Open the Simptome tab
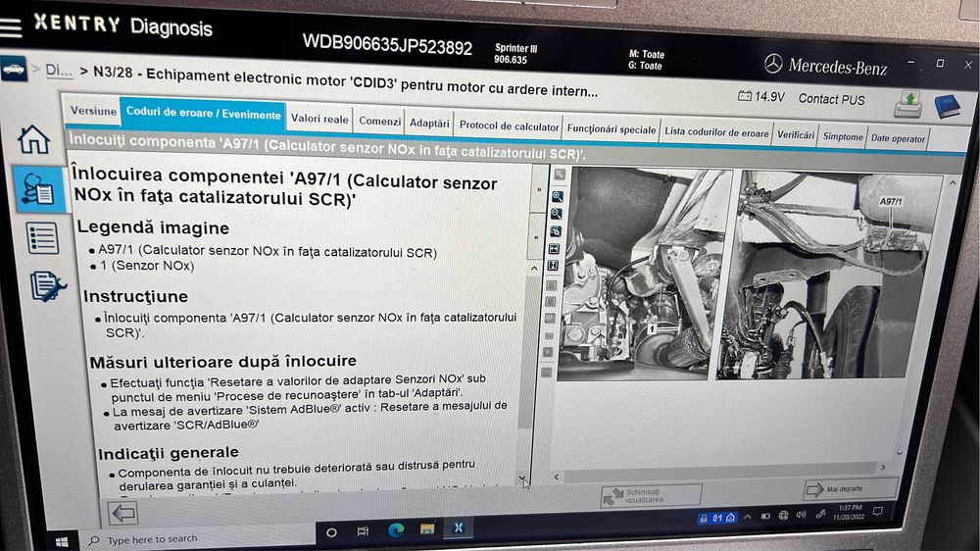The width and height of the screenshot is (980, 551). (x=843, y=137)
